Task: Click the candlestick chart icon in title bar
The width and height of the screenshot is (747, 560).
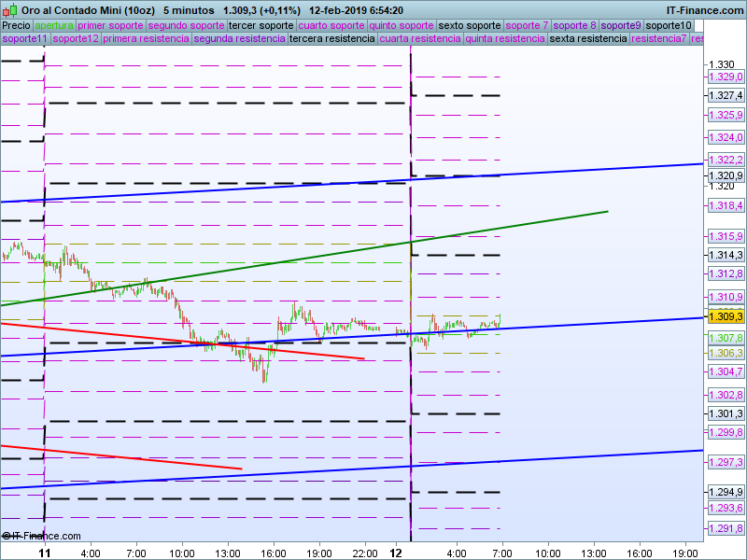Action: (x=10, y=9)
